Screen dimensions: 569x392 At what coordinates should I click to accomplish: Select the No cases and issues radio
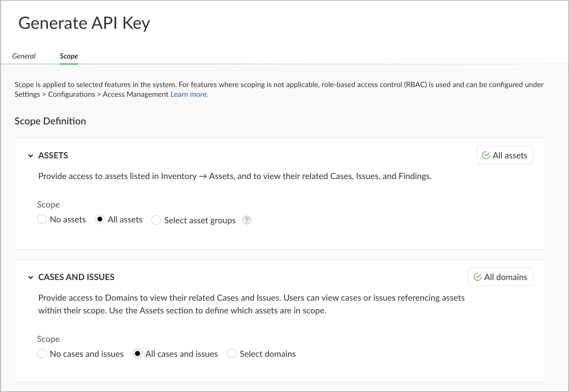click(42, 353)
